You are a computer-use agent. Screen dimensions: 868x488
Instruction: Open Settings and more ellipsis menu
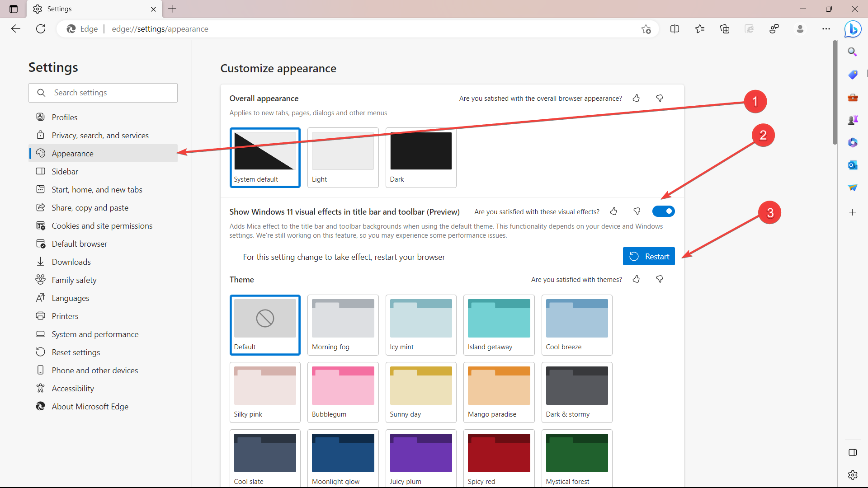[826, 29]
